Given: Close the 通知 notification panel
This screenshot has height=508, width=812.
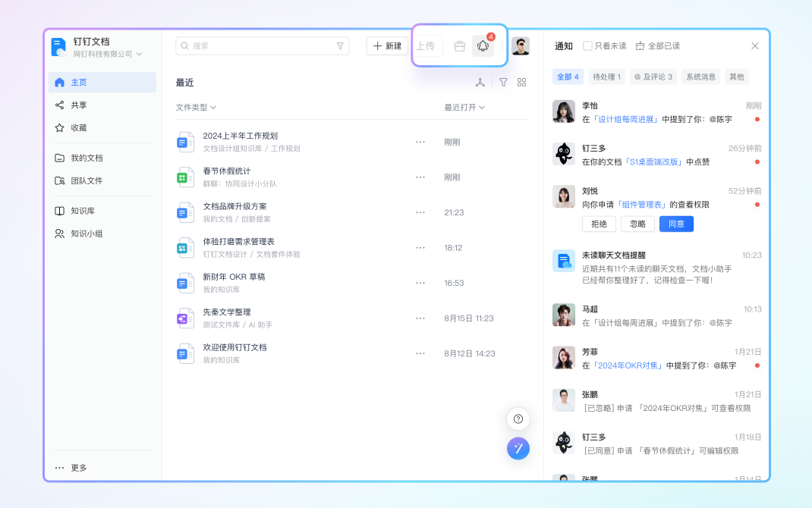Looking at the screenshot, I should tap(755, 46).
